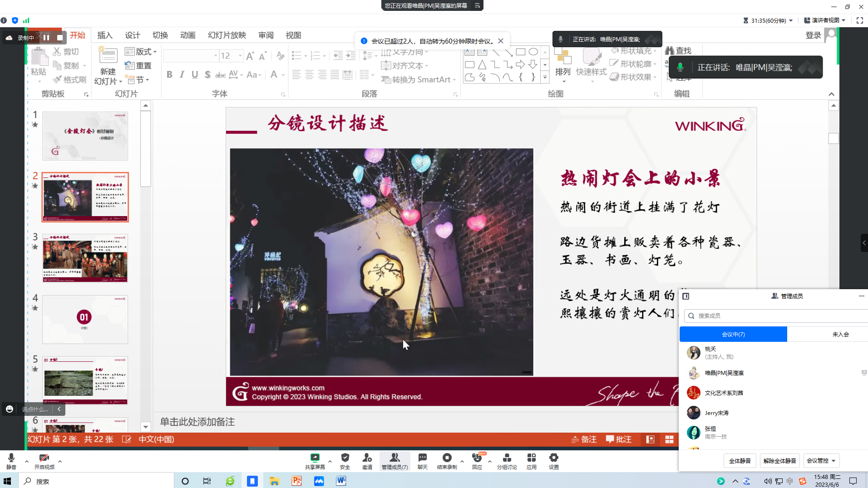
Task: Click 解除全体静音 unmute all button
Action: point(779,461)
